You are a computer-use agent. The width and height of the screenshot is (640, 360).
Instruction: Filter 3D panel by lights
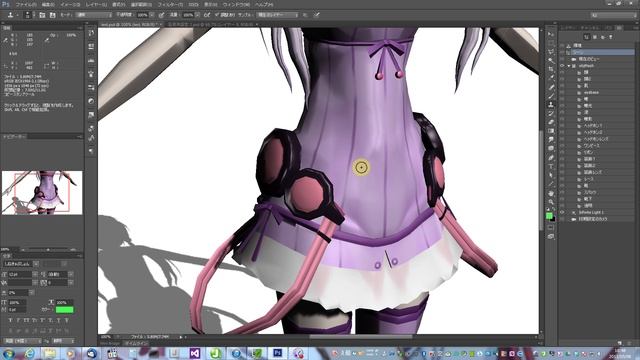coord(611,37)
